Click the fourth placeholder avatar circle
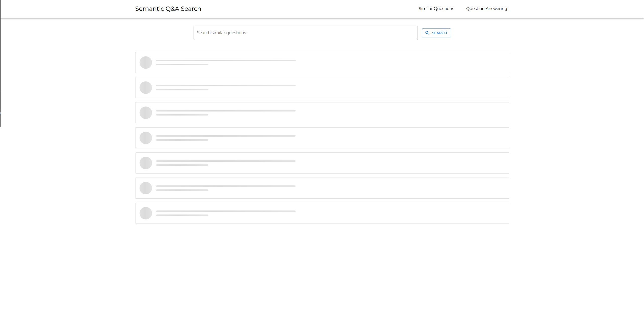Screen dimensions: 644x335 tap(146, 138)
